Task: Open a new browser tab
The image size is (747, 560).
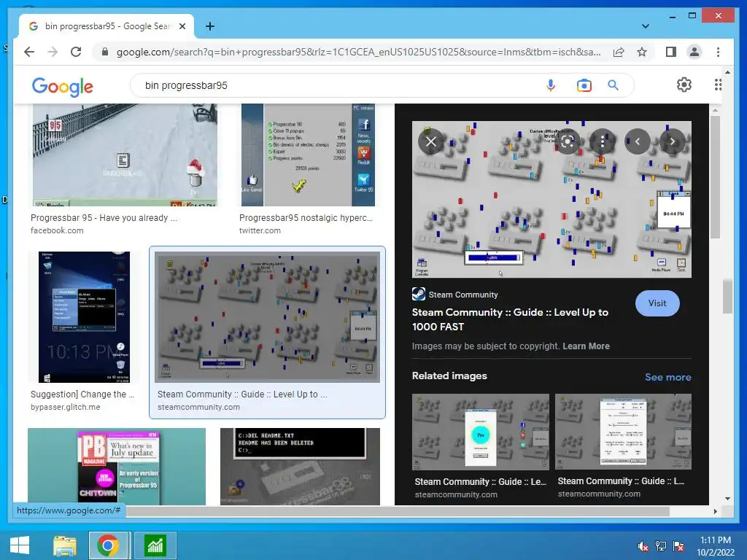Action: click(x=210, y=26)
